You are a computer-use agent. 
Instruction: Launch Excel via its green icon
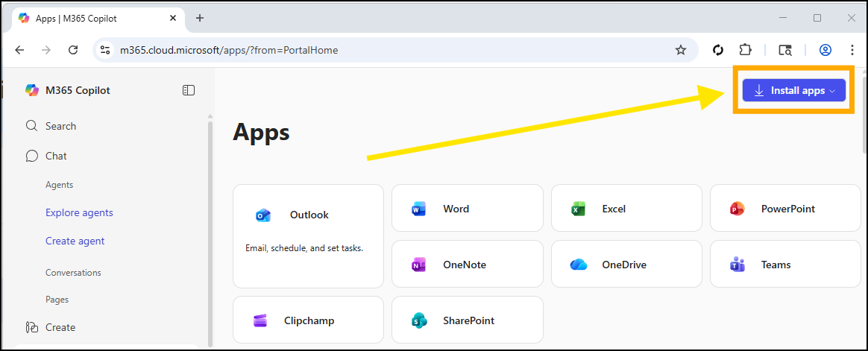[578, 209]
